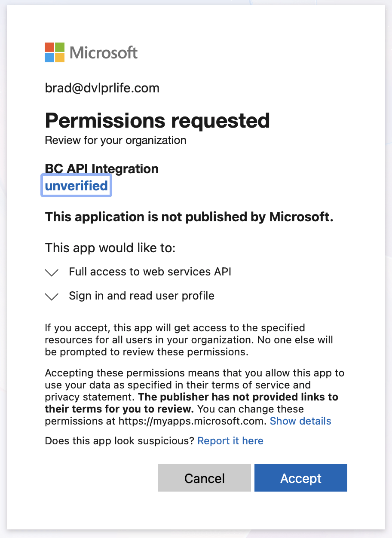The width and height of the screenshot is (392, 538).
Task: Click the 'If you accept' consent paragraph
Action: pos(189,340)
